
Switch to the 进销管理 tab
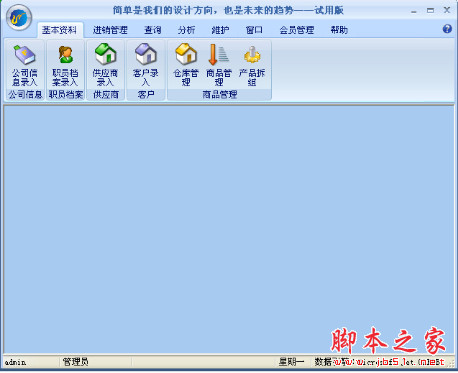click(110, 30)
